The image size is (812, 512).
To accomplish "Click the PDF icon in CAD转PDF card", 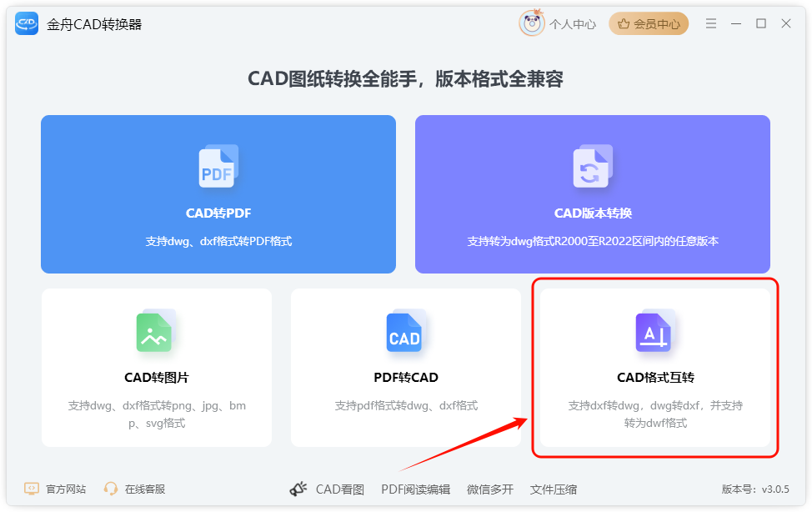I will [x=218, y=166].
